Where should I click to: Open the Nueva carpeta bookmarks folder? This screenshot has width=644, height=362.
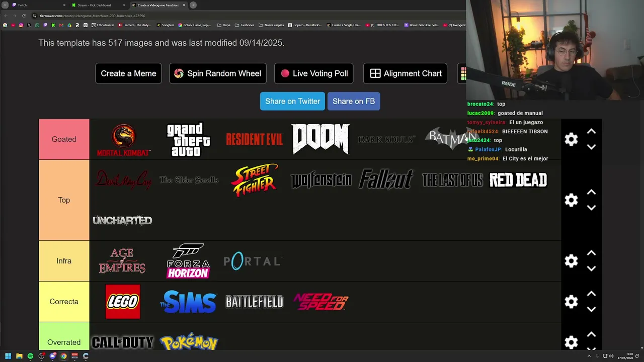271,25
